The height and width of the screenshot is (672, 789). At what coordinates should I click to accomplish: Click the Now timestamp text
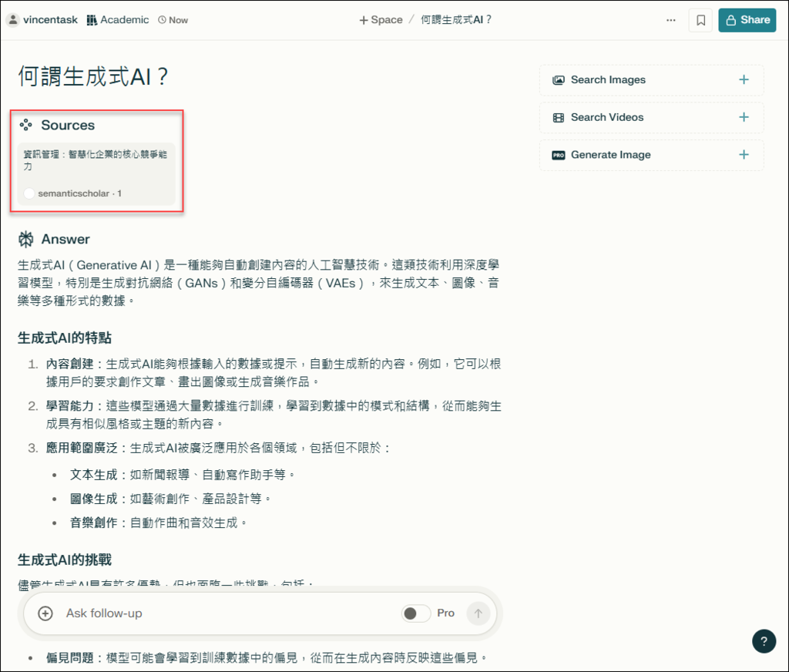[x=178, y=20]
